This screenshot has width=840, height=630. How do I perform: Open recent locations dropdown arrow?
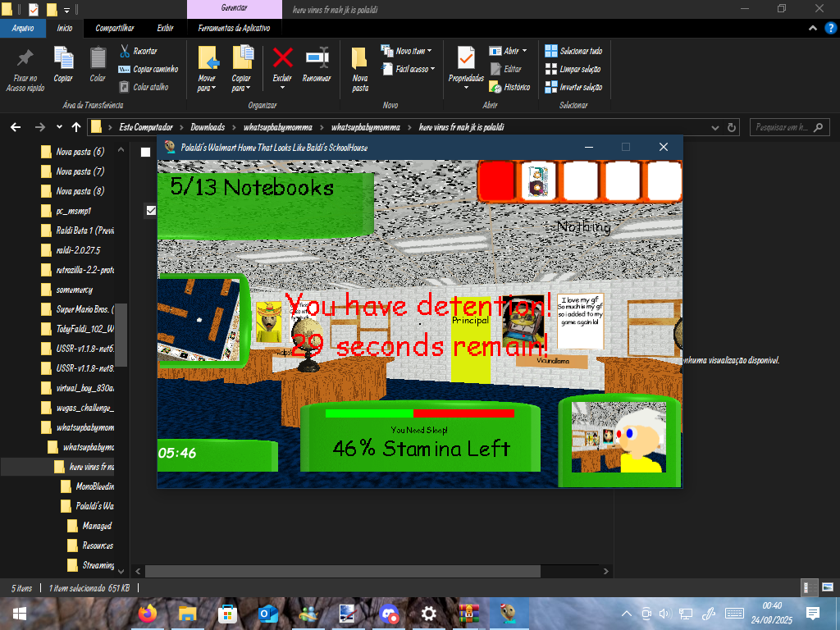point(59,127)
